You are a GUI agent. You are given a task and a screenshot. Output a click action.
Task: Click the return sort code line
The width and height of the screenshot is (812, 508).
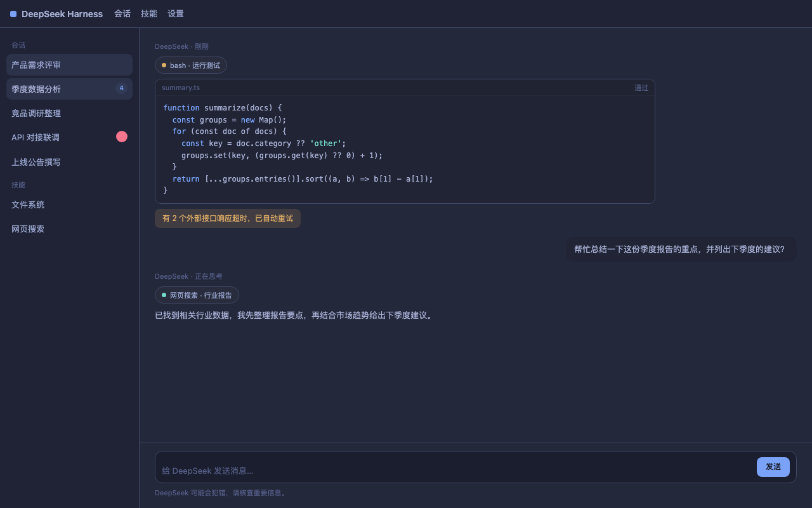(x=303, y=179)
